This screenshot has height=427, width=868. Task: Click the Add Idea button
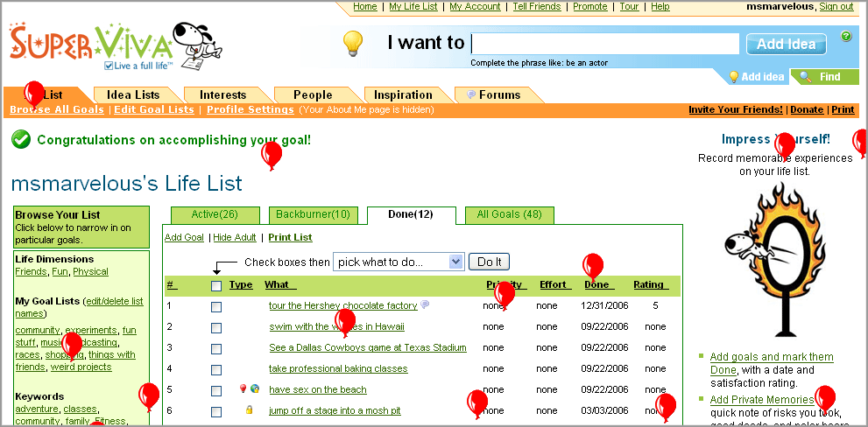pos(786,45)
